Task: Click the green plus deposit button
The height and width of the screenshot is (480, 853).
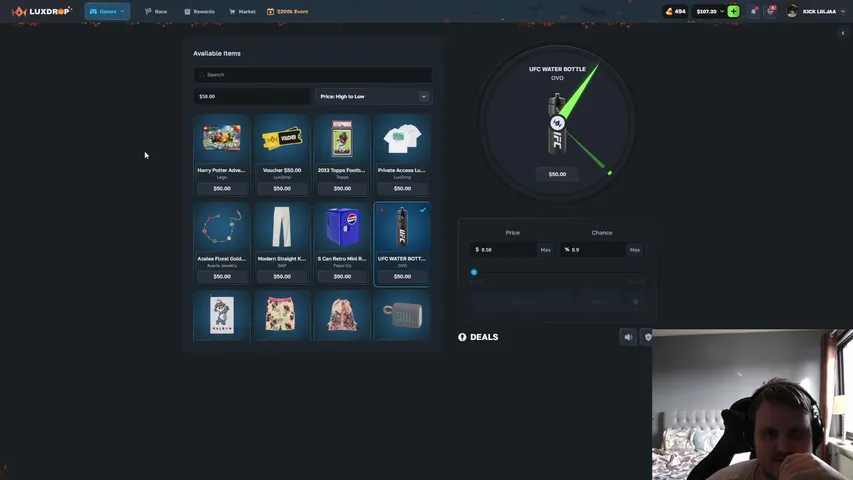Action: (x=733, y=11)
